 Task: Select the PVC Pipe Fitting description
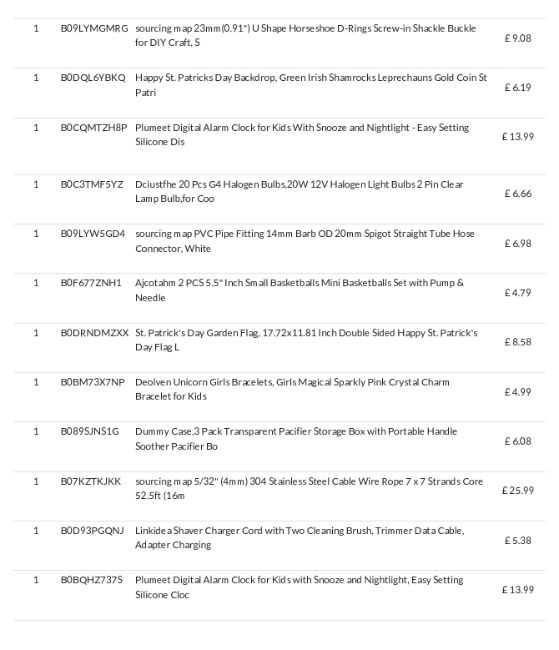click(x=305, y=241)
